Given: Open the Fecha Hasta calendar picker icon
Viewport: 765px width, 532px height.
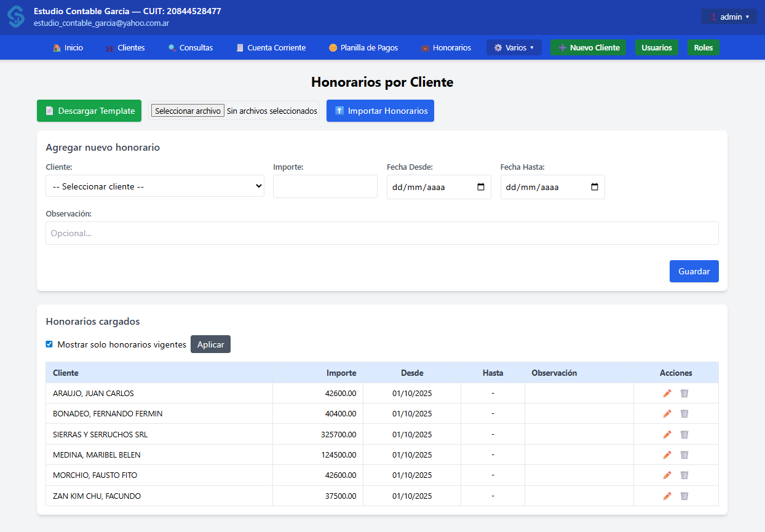Looking at the screenshot, I should (595, 187).
